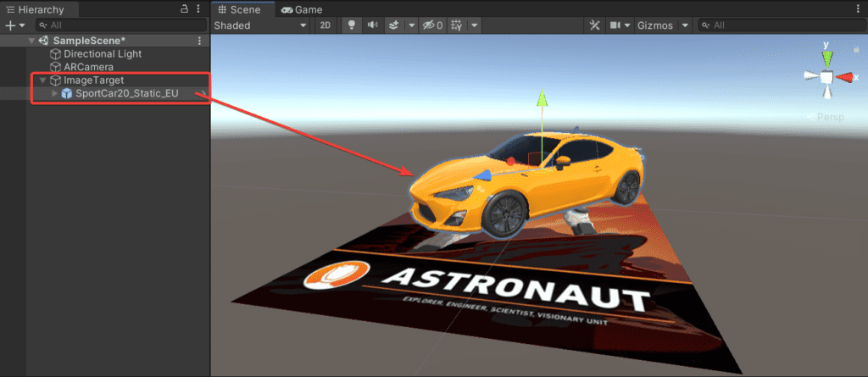868x377 pixels.
Task: Click green Y-axis move handle arrow
Action: [x=542, y=99]
